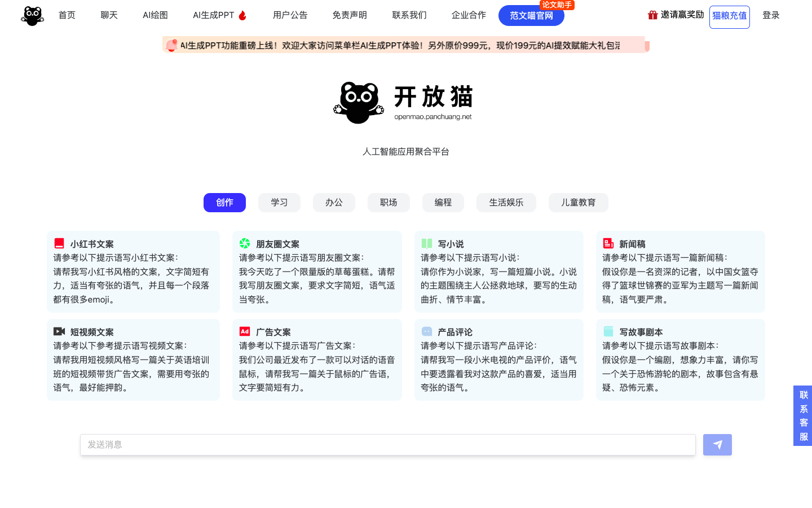Open the 新闻稿 newspaper icon
Screen dimensions: 812x508
click(608, 243)
